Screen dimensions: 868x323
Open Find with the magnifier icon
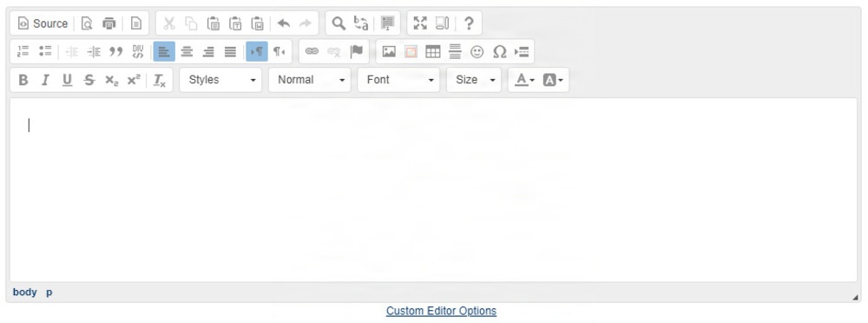tap(339, 23)
